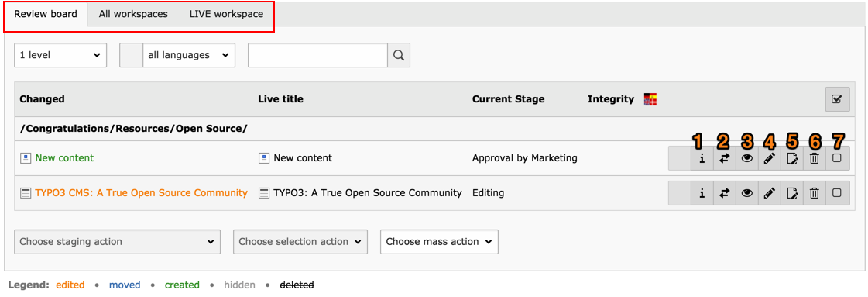The height and width of the screenshot is (297, 868).
Task: Open the all languages dropdown
Action: pyautogui.click(x=189, y=55)
